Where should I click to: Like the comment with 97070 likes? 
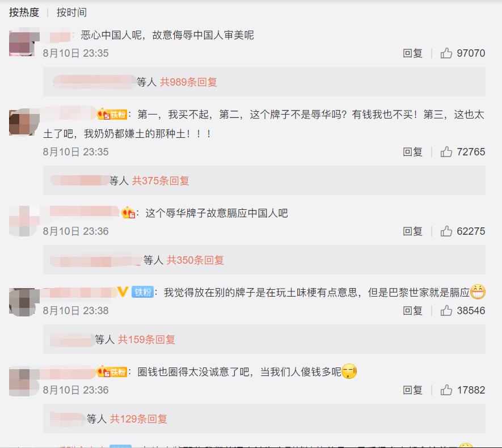[x=446, y=53]
